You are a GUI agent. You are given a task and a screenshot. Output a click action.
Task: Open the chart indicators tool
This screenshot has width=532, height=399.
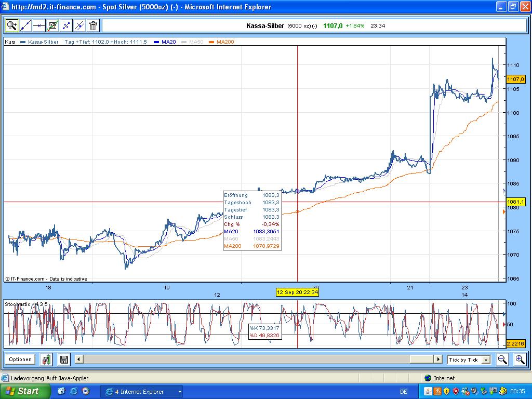[52, 26]
